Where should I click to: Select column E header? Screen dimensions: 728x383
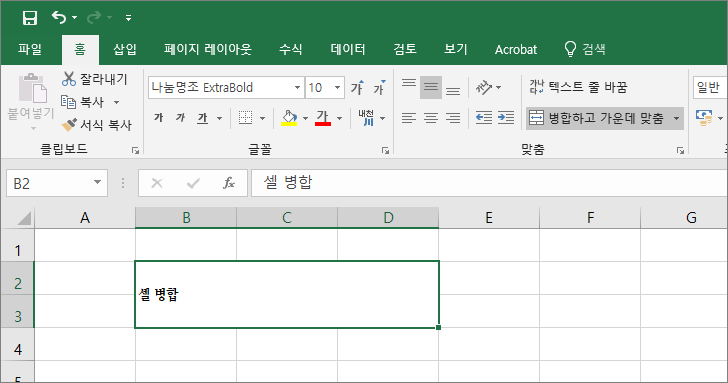[x=489, y=217]
